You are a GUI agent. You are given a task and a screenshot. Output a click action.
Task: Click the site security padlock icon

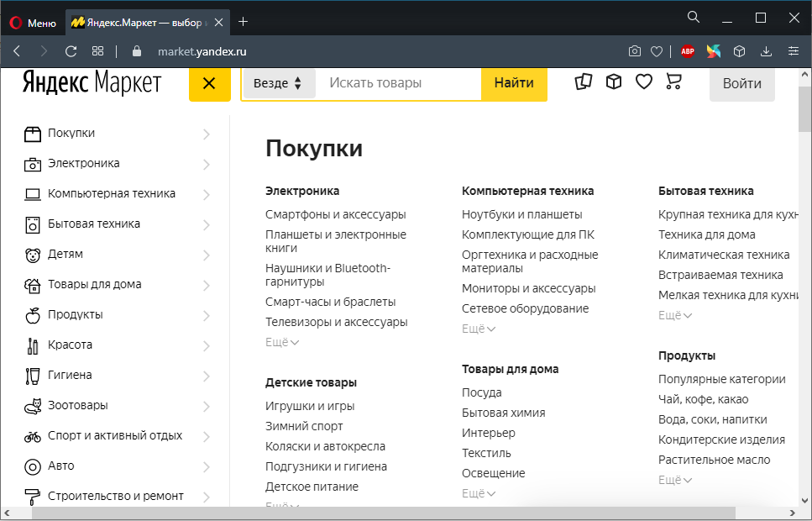[137, 51]
